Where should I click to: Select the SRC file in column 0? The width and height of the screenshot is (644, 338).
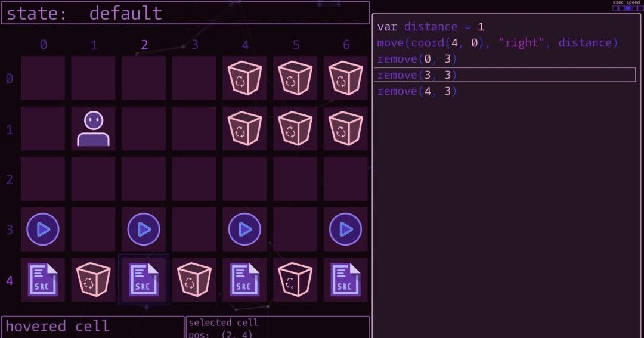(43, 280)
